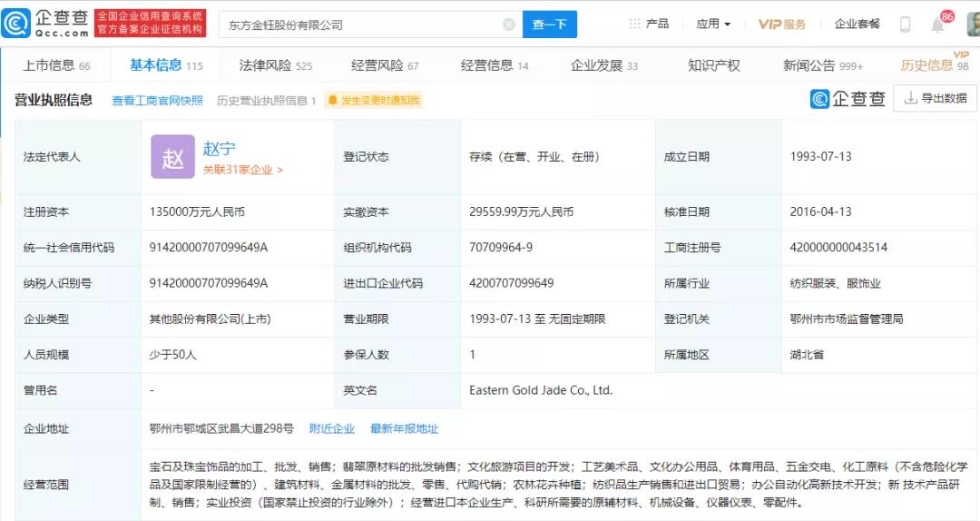This screenshot has width=980, height=521.
Task: Switch to 经营信息 tab
Action: 495,65
